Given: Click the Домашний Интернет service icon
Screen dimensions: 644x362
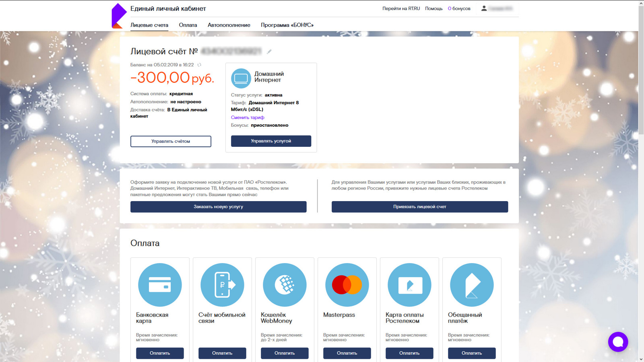Looking at the screenshot, I should click(241, 78).
